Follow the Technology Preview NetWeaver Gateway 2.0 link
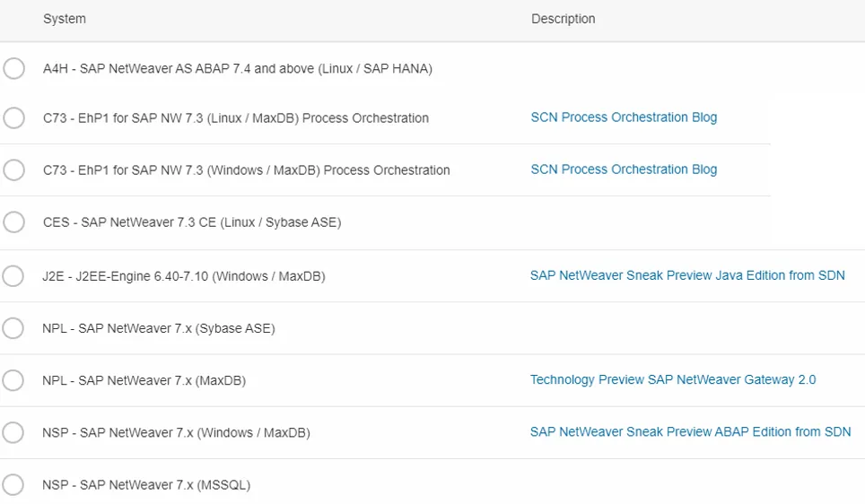This screenshot has width=865, height=504. coord(673,379)
